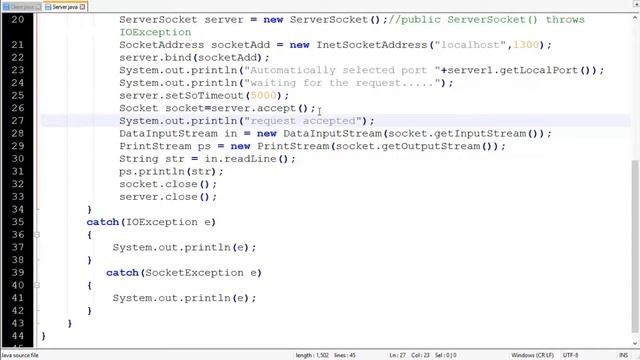Image resolution: width=640 pixels, height=360 pixels.
Task: Click 'socket.close();' on line 32
Action: pos(168,184)
